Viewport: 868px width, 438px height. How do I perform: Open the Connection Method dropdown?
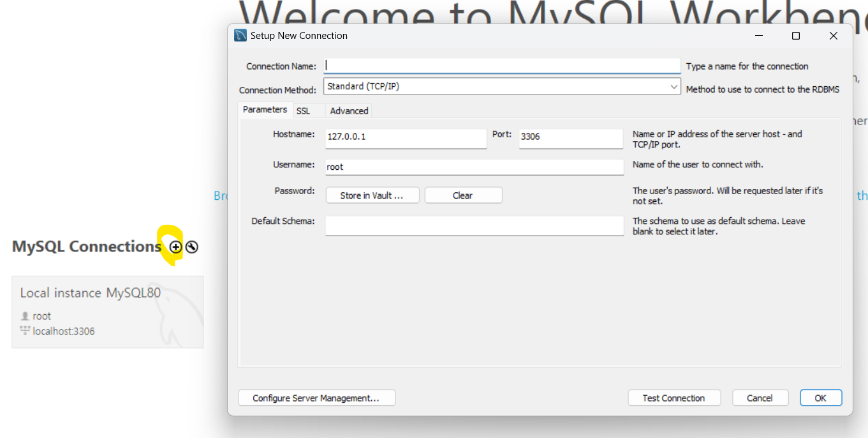tap(503, 86)
